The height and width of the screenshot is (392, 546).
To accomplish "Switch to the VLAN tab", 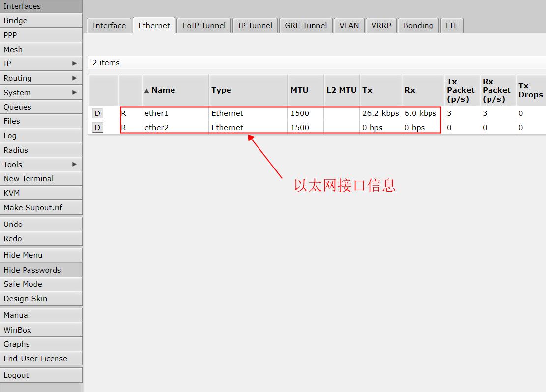I will click(349, 26).
